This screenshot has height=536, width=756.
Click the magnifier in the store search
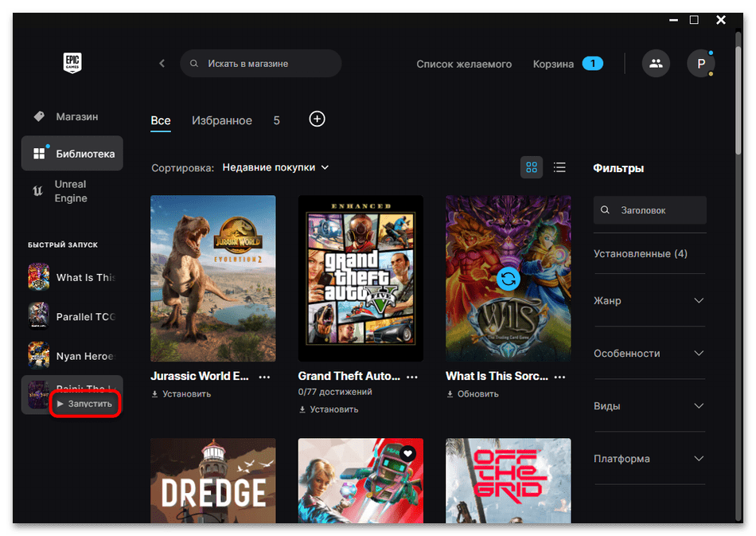point(194,64)
